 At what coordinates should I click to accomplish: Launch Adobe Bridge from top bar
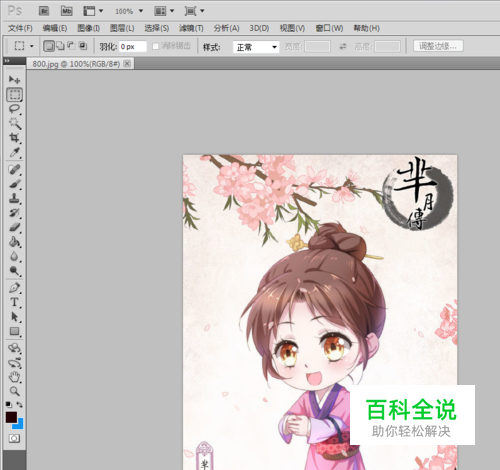pyautogui.click(x=44, y=11)
